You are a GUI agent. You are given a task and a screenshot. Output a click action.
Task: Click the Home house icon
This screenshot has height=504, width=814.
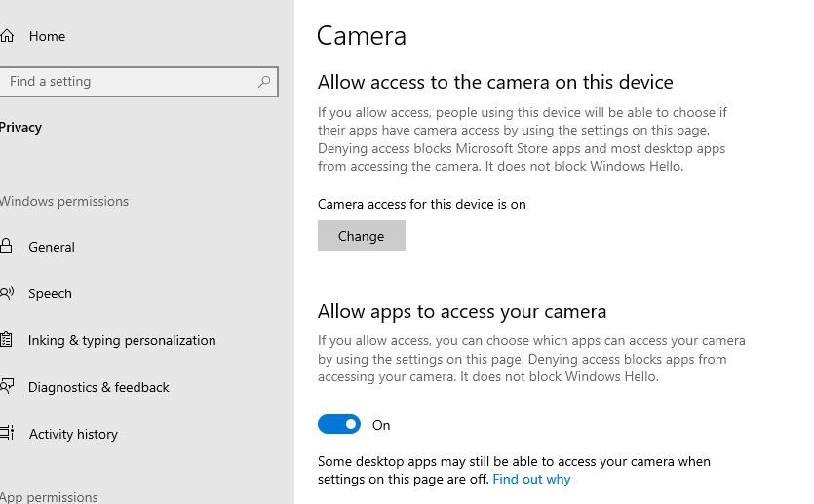tap(7, 36)
